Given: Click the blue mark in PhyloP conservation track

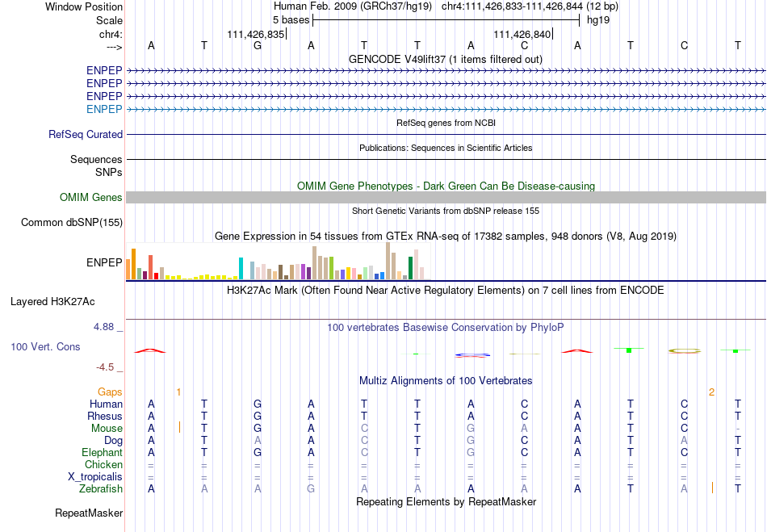Looking at the screenshot, I should [x=472, y=354].
